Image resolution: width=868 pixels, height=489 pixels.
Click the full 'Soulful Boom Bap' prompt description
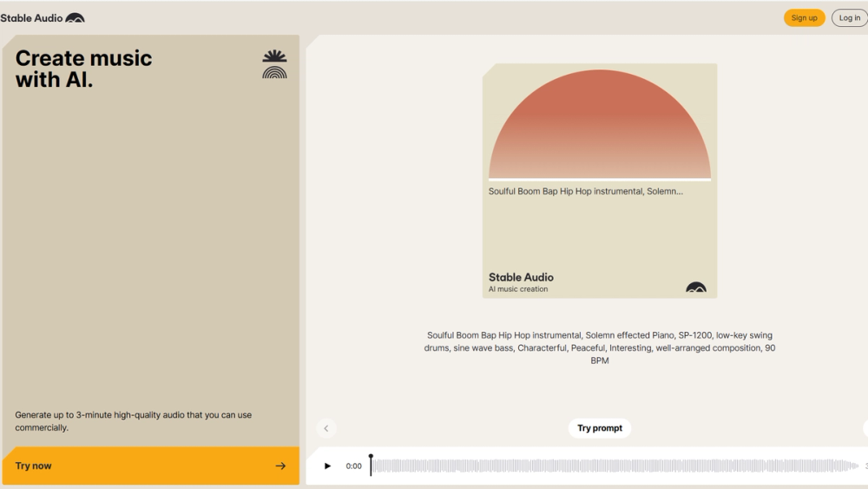[600, 347]
